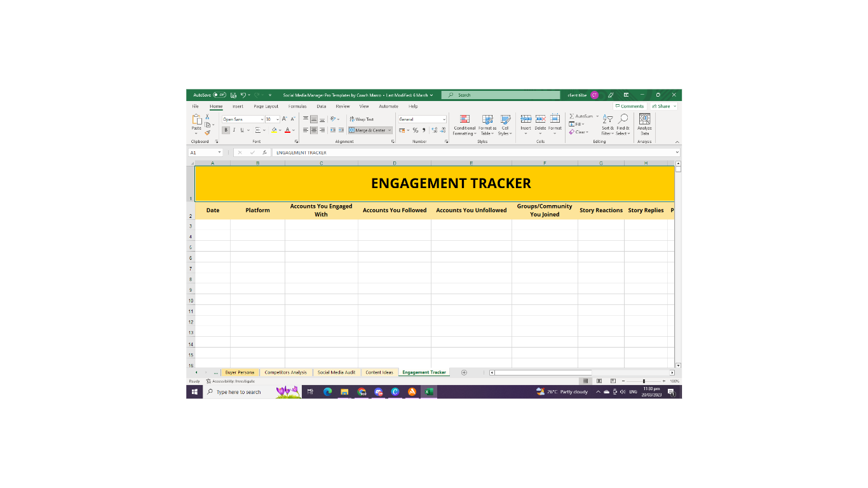This screenshot has width=868, height=488.
Task: Apply percent style to cell
Action: [x=416, y=130]
